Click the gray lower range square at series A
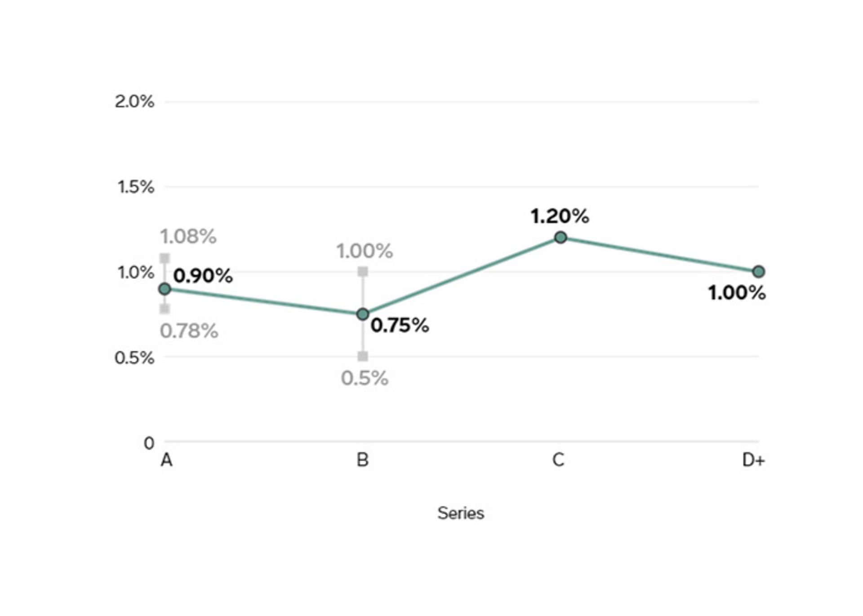 tap(165, 309)
